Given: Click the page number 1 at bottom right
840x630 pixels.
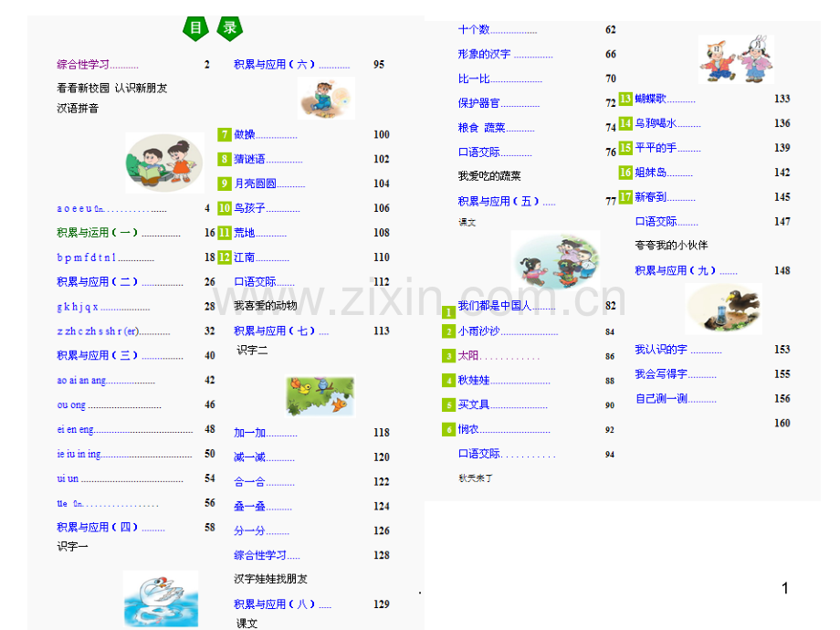Looking at the screenshot, I should click(x=784, y=589).
